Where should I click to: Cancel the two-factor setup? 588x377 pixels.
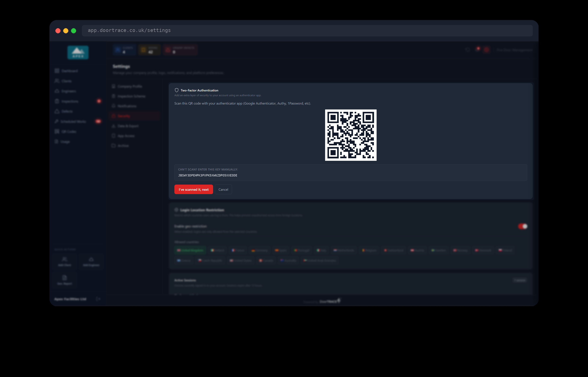[223, 190]
